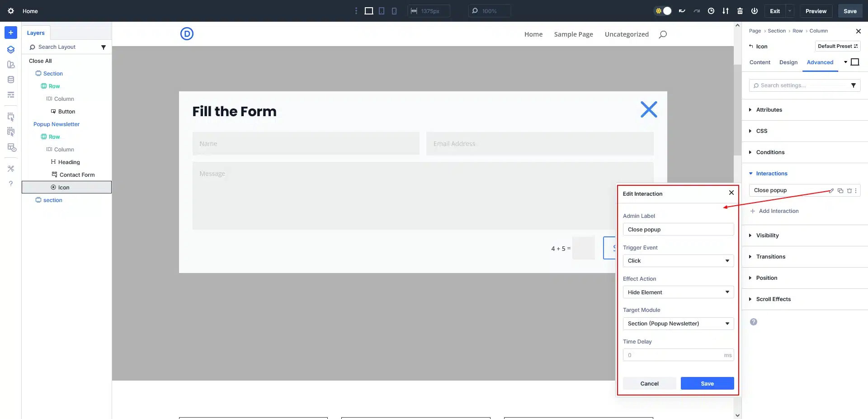This screenshot has width=868, height=419.
Task: Switch to the Content tab
Action: 759,62
